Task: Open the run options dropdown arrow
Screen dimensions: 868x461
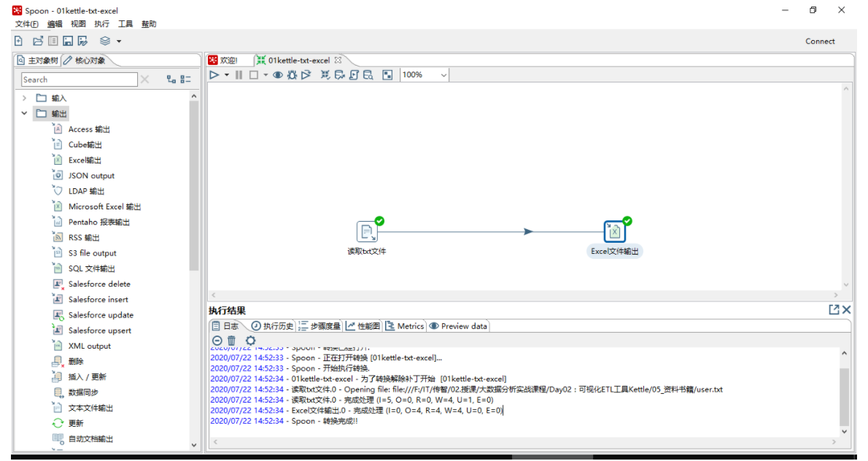Action: tap(226, 75)
